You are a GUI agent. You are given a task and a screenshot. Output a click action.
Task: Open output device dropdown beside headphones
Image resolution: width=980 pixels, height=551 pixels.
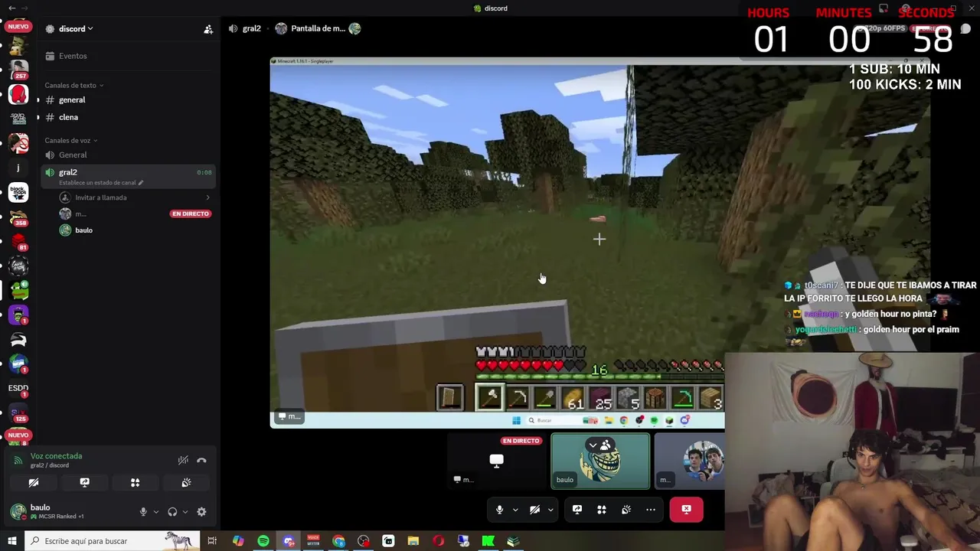[x=185, y=512]
